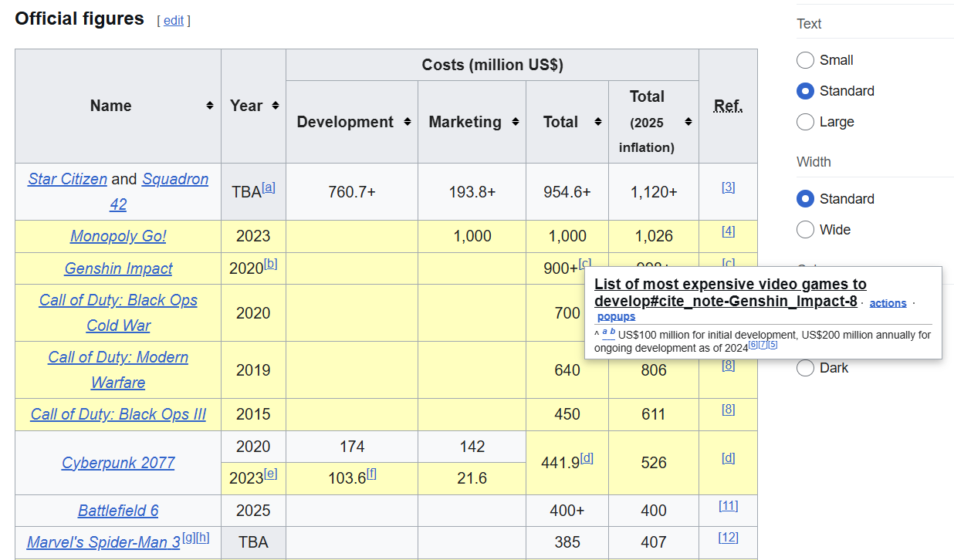Open popup title cite_note-Genshin_Impact-8 link
Screen dimensions: 954x560
tap(730, 293)
